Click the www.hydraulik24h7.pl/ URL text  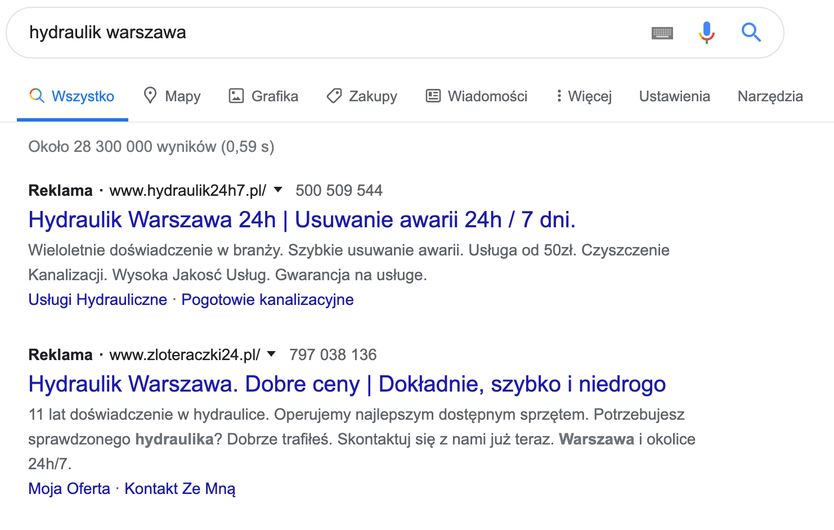tap(188, 191)
